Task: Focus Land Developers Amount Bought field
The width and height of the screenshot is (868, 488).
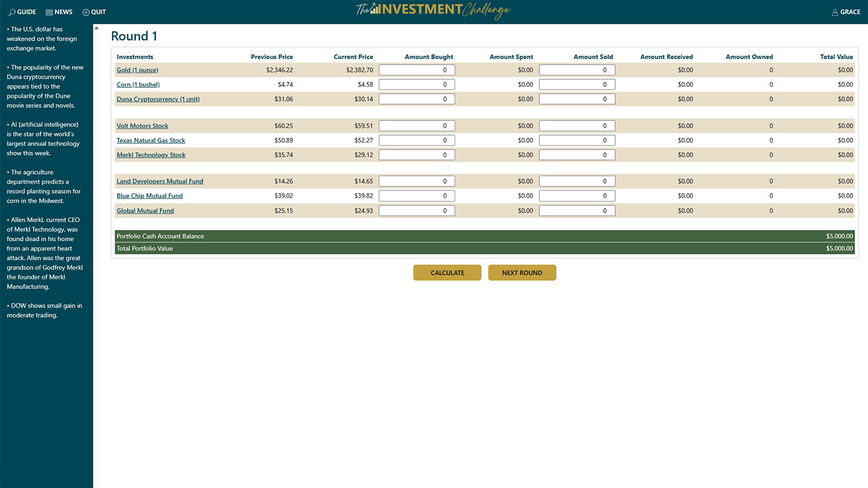Action: 417,182
